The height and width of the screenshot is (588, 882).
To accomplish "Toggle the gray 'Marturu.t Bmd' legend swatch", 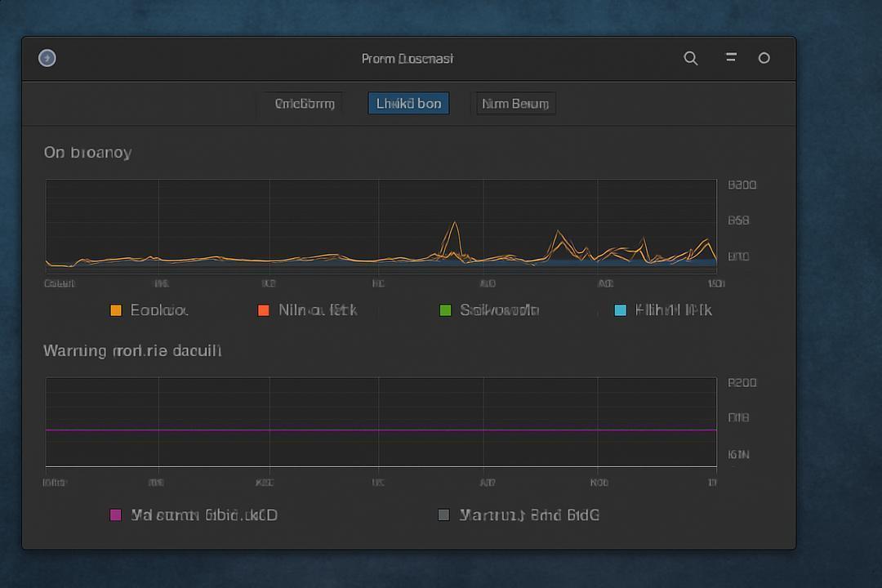I will pyautogui.click(x=443, y=514).
